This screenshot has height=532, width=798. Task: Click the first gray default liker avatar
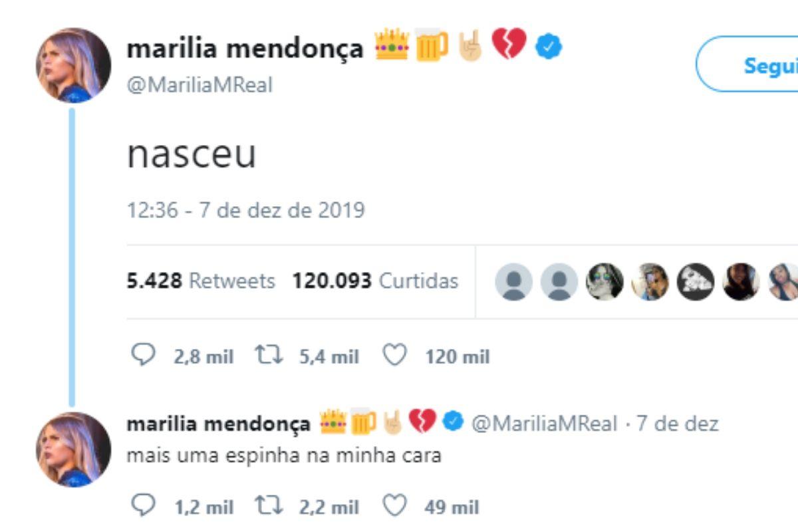point(514,282)
